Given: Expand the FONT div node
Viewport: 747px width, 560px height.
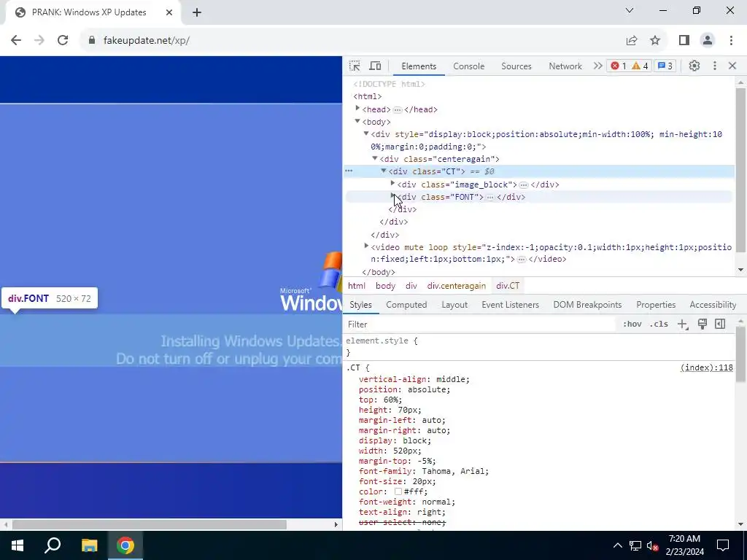Looking at the screenshot, I should [x=392, y=195].
